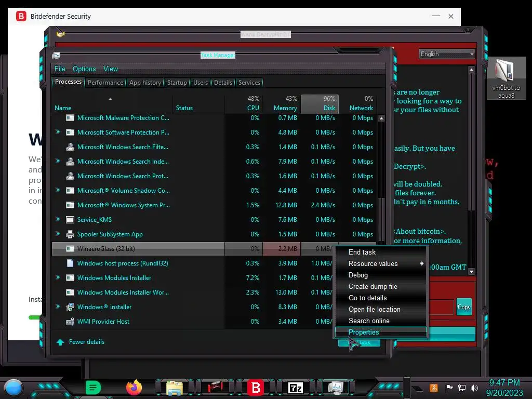Click the orange Java tray icon

click(433, 388)
